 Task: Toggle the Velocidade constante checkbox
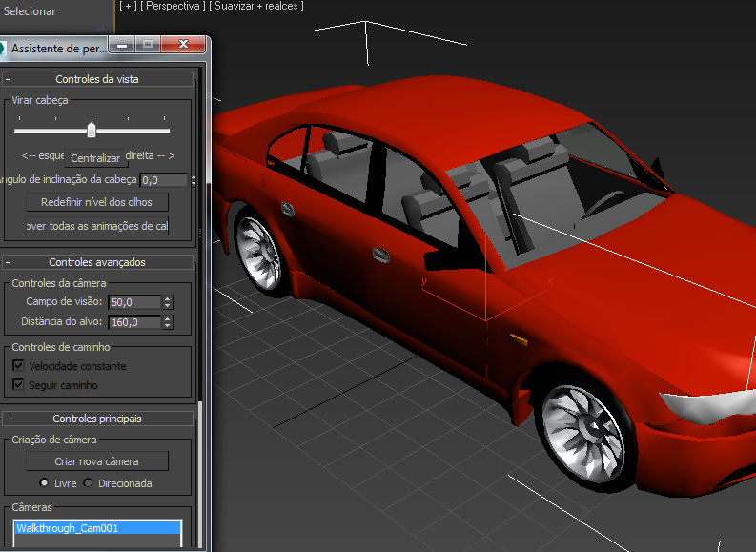coord(18,365)
